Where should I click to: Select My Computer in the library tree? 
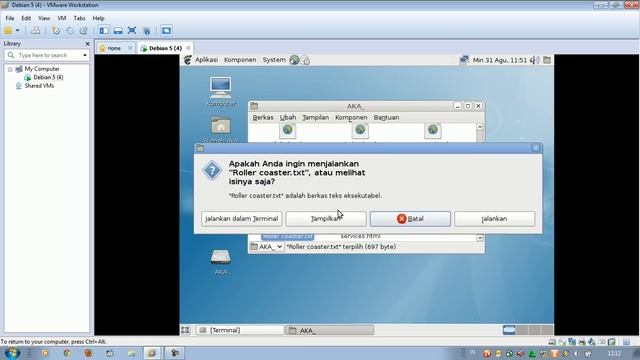tap(42, 69)
